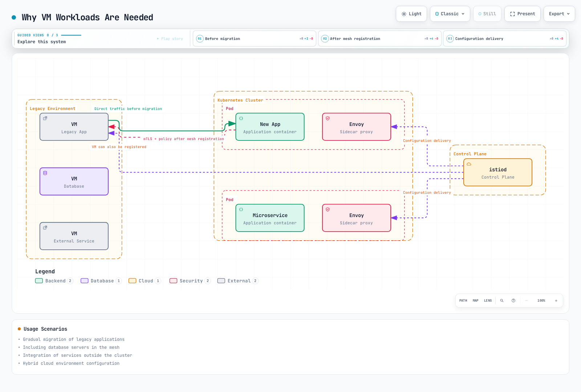
Task: Toggle the LENS mode
Action: tap(488, 301)
